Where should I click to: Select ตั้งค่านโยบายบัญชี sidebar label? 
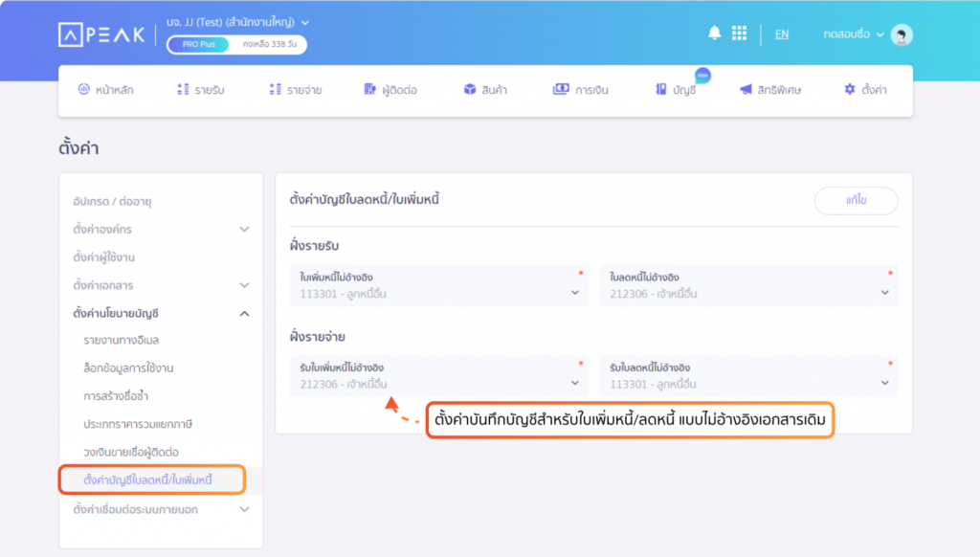click(116, 313)
